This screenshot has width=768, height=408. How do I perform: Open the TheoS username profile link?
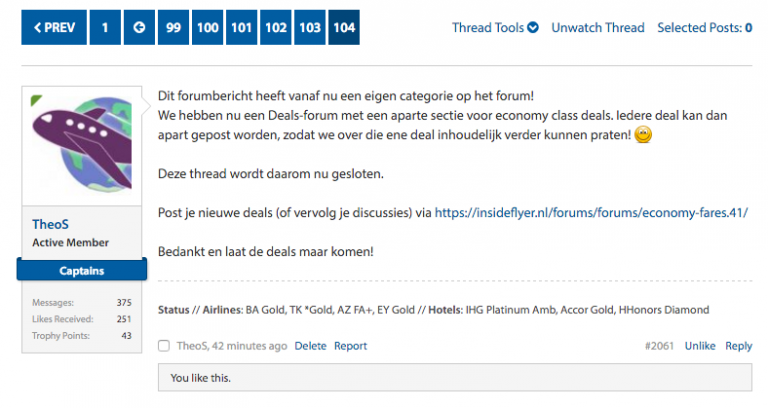(50, 224)
